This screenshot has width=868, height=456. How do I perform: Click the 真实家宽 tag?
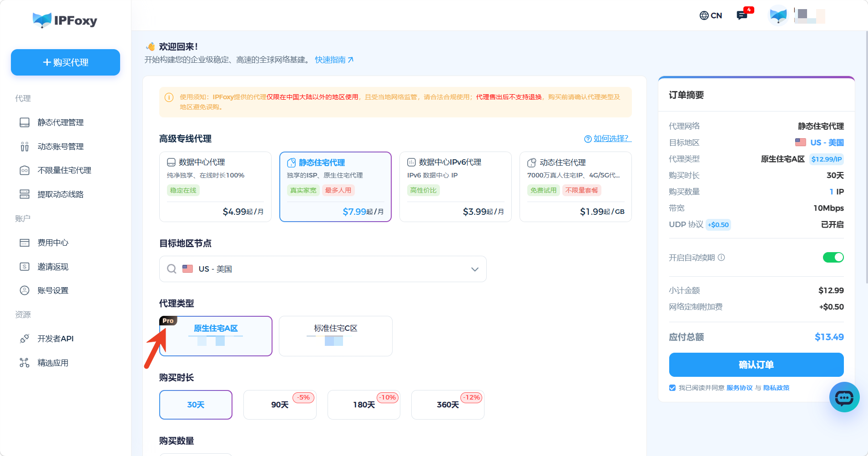(303, 190)
